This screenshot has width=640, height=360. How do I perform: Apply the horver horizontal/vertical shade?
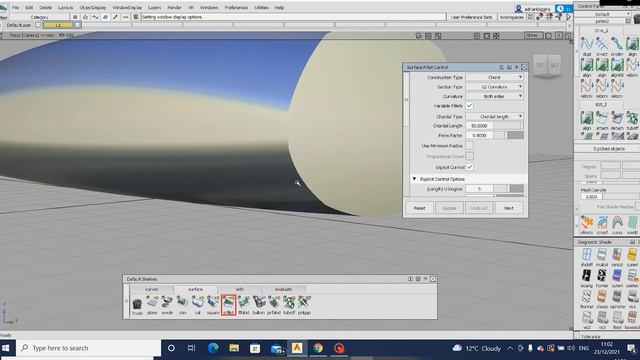(602, 278)
